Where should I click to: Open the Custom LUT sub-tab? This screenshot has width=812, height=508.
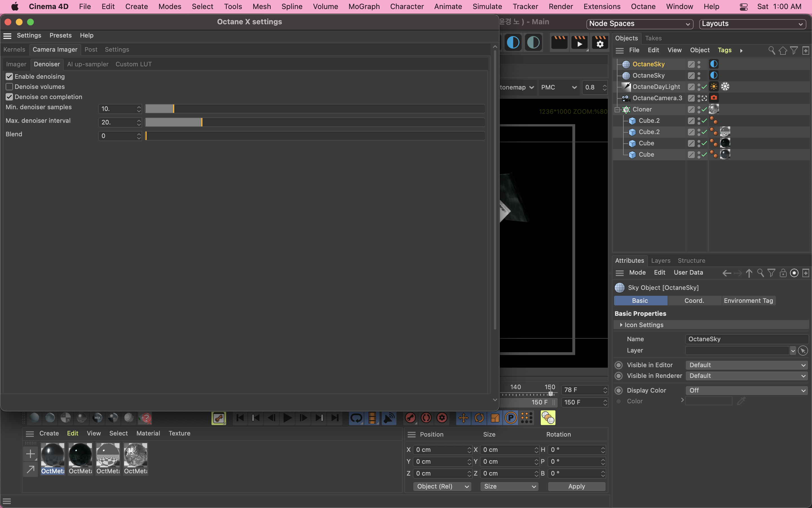coord(134,64)
